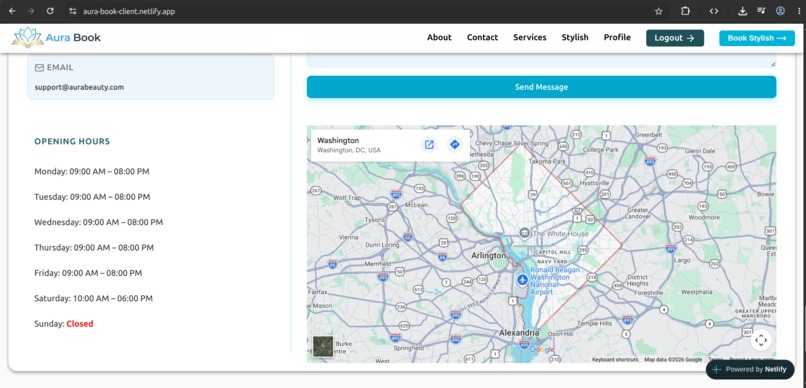
Task: Click the Send Message button
Action: pos(541,87)
